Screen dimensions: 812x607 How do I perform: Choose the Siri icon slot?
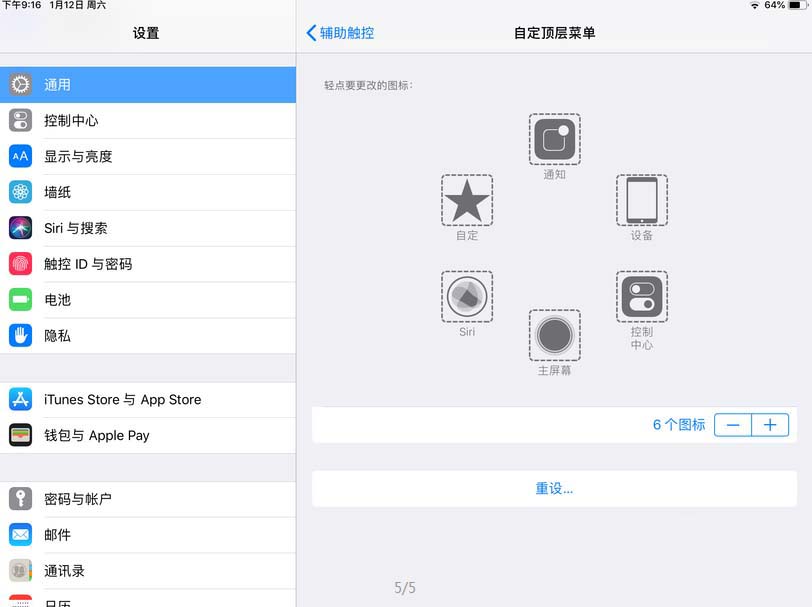(x=467, y=297)
